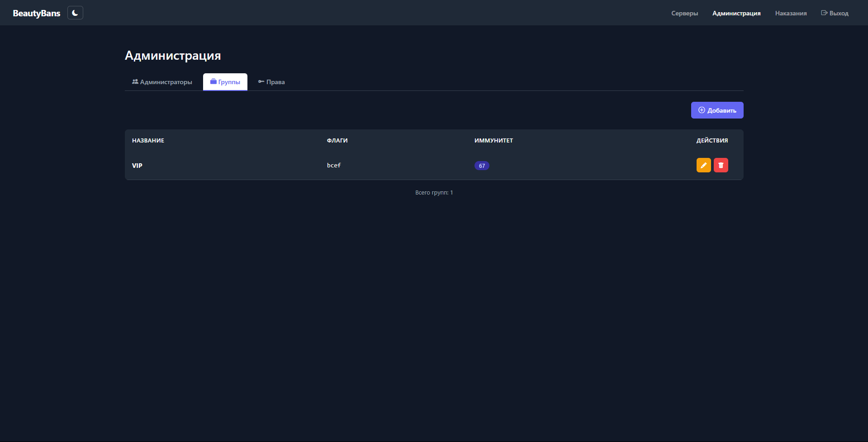The height and width of the screenshot is (442, 868).
Task: Click the exit icon next to Выход
Action: pyautogui.click(x=824, y=13)
